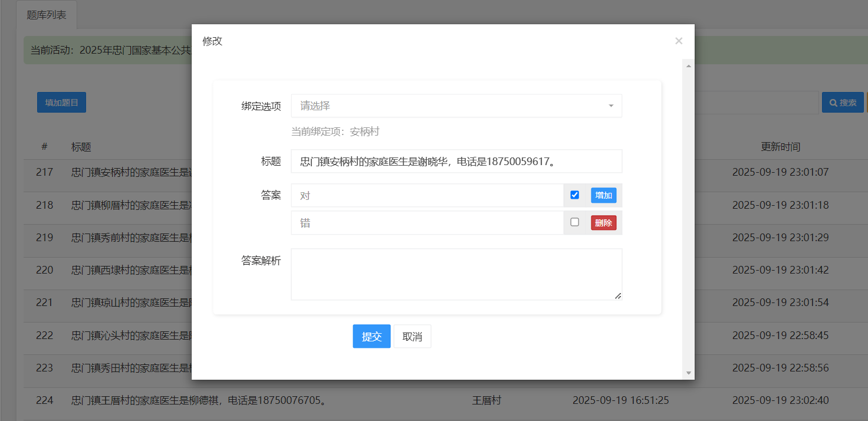
Task: Edit the 对 answer text field
Action: click(427, 195)
